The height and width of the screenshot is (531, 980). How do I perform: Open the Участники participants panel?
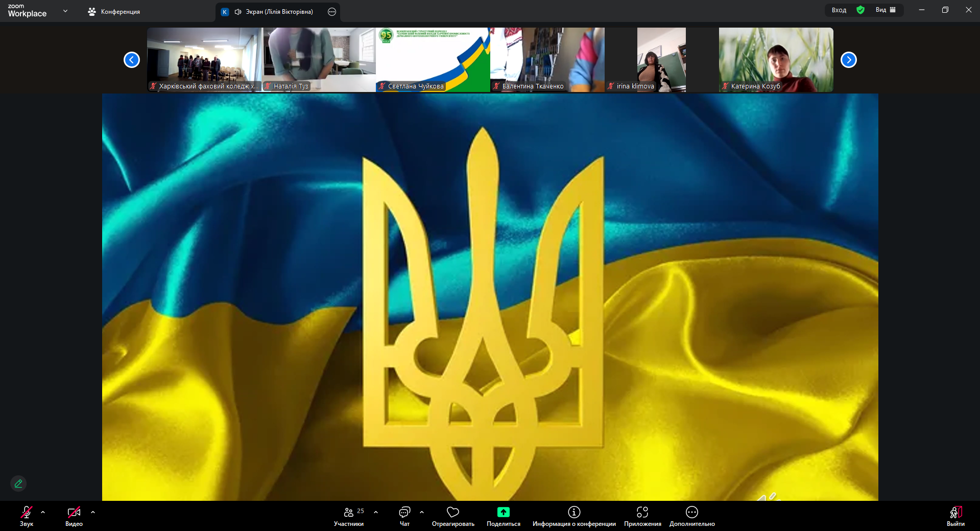349,516
